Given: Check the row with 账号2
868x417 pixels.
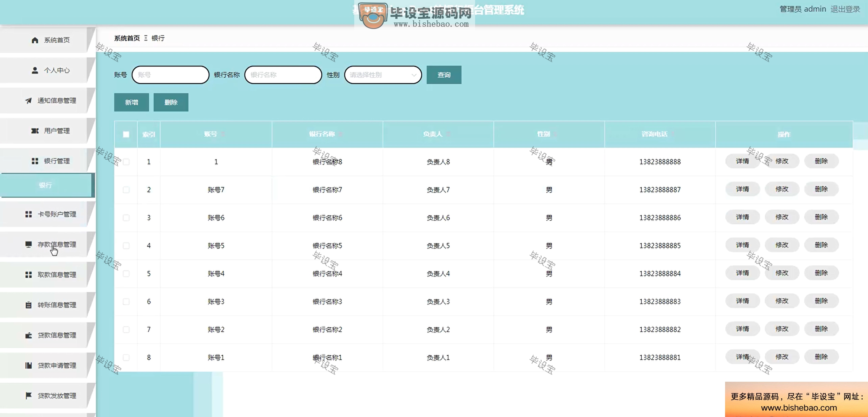Looking at the screenshot, I should [x=126, y=330].
